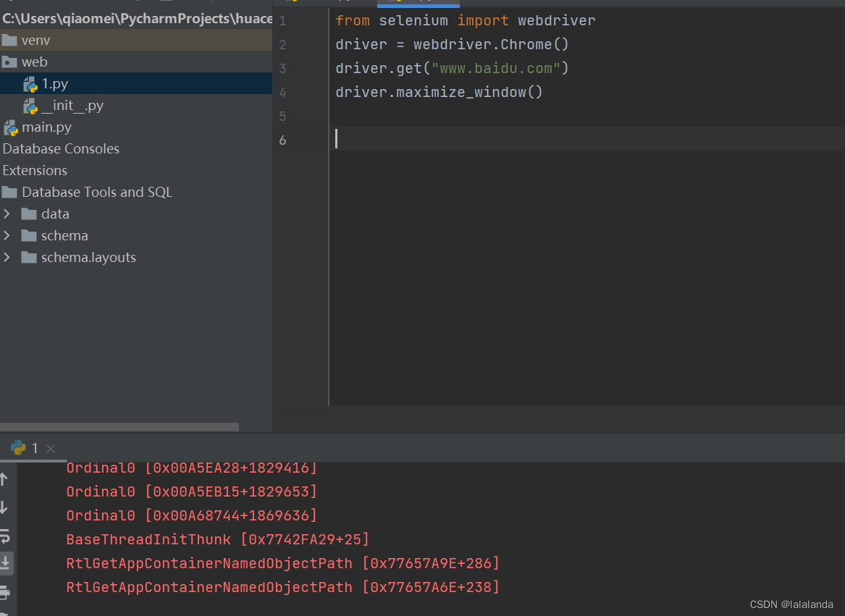The height and width of the screenshot is (616, 845).
Task: Open the __init__.py file
Action: (x=136, y=106)
